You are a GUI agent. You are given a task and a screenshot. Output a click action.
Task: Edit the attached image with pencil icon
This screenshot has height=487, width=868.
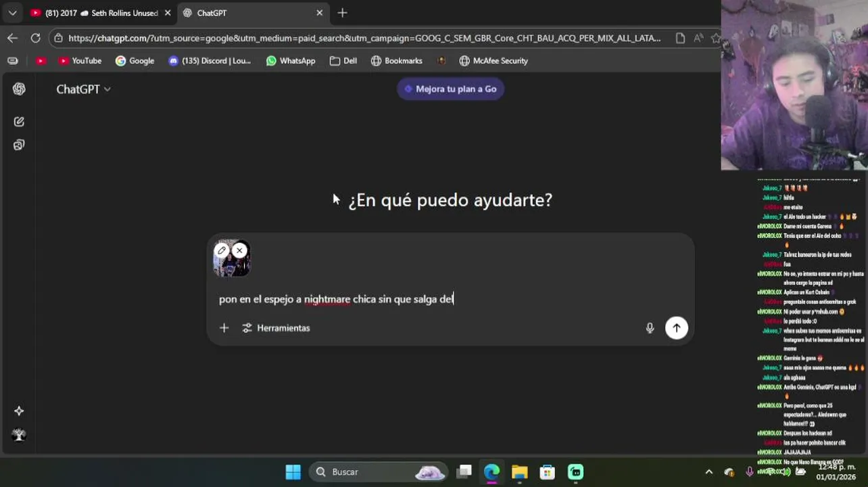(222, 250)
